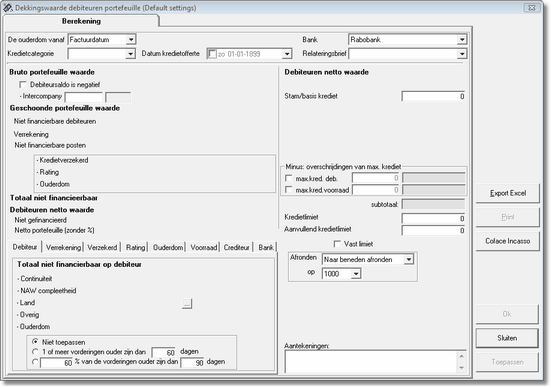Screen dimensions: 551x388
Task: Select 1 of meer vorderingen ouder option
Action: 35,351
